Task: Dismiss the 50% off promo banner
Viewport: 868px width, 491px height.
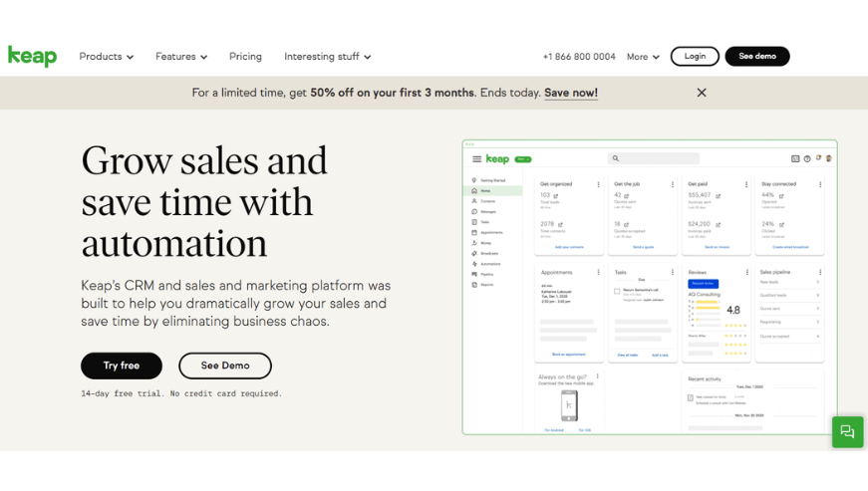Action: (702, 93)
